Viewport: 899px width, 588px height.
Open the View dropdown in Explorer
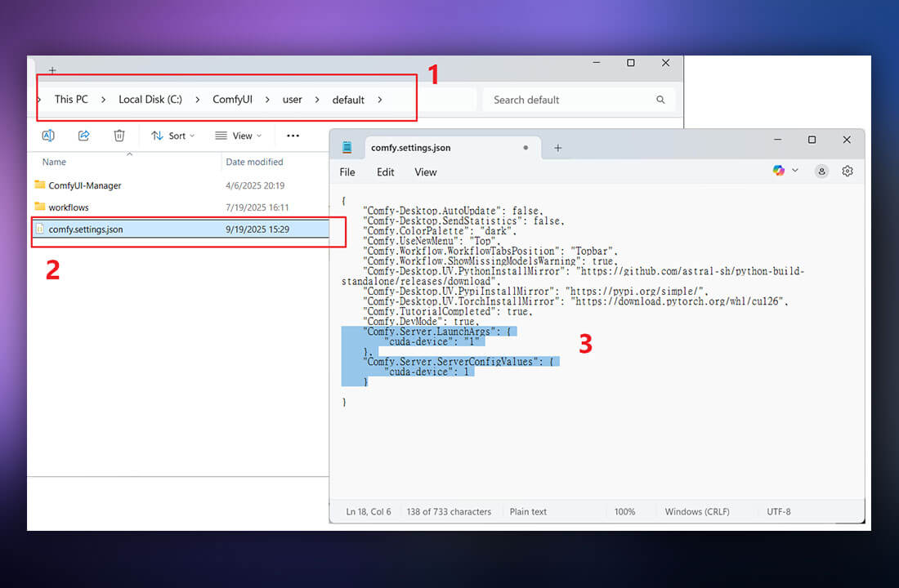point(238,136)
